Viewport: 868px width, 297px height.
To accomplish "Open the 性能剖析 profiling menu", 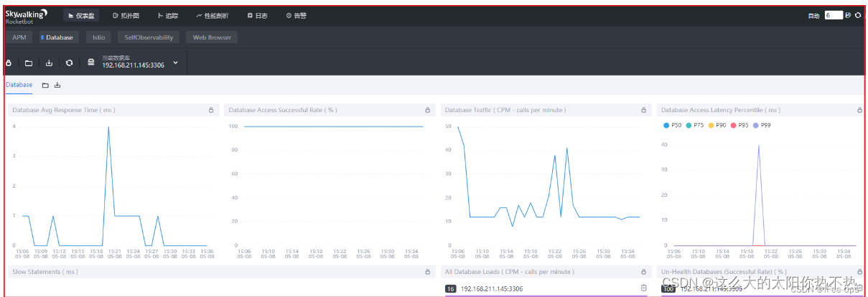I will pyautogui.click(x=213, y=15).
